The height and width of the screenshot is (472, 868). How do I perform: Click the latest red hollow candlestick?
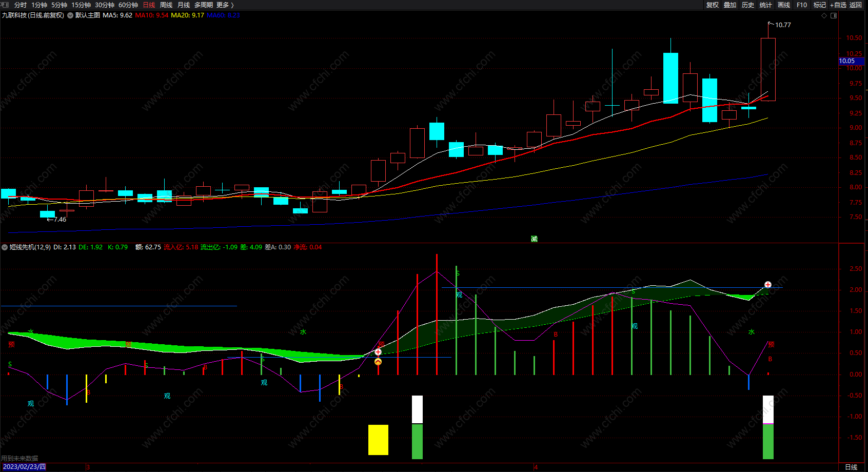768,69
